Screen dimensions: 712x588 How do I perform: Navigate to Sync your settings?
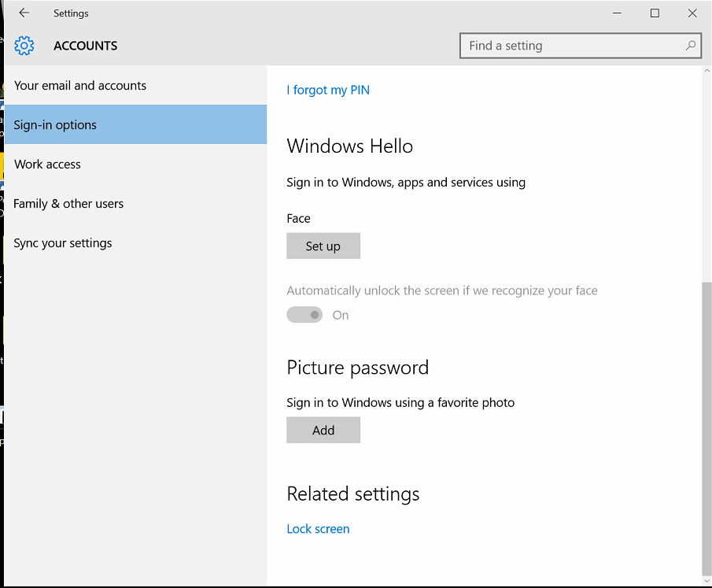point(63,243)
